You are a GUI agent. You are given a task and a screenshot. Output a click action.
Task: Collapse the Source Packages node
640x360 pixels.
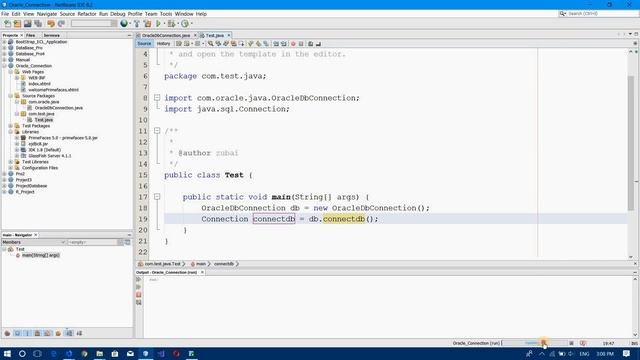[11, 96]
